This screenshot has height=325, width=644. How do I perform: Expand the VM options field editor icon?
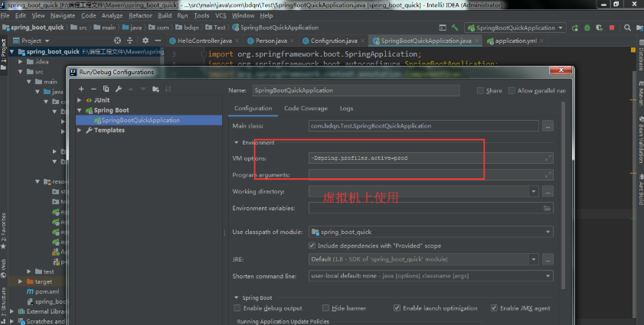coord(548,158)
